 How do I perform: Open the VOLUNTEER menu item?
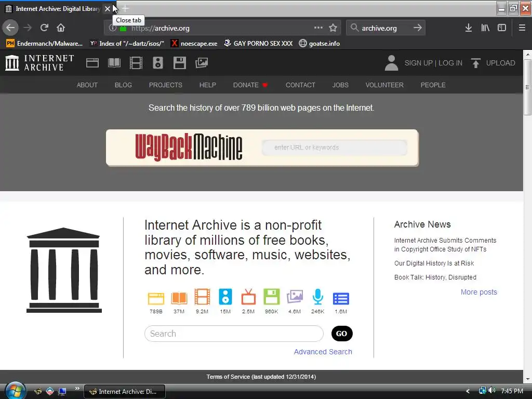pos(384,85)
